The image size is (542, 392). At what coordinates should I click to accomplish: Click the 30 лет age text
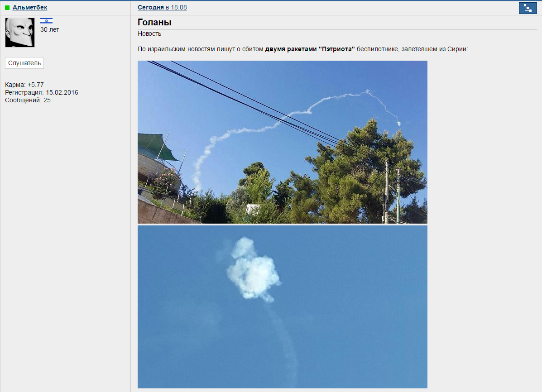pyautogui.click(x=49, y=29)
